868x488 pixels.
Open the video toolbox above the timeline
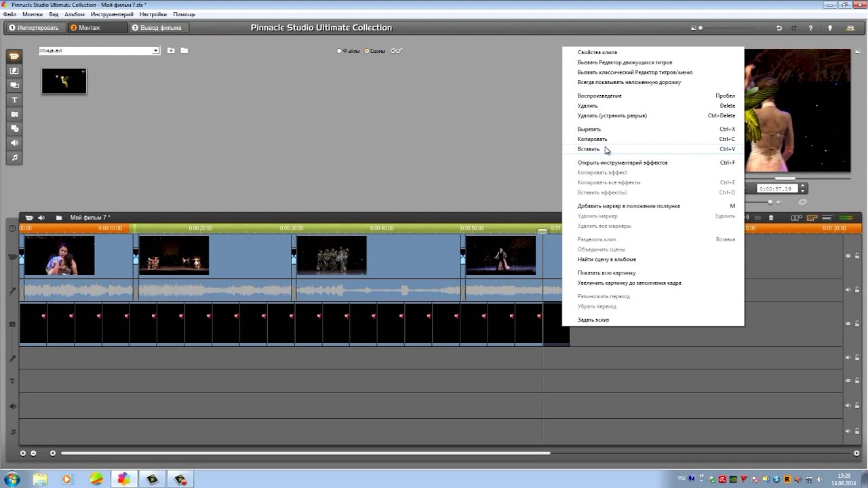click(x=29, y=218)
